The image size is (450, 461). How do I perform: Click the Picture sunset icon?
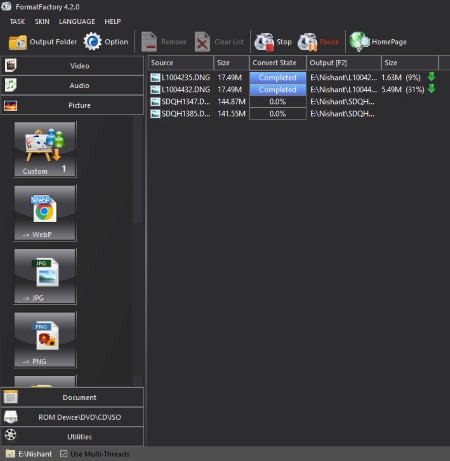coord(10,106)
